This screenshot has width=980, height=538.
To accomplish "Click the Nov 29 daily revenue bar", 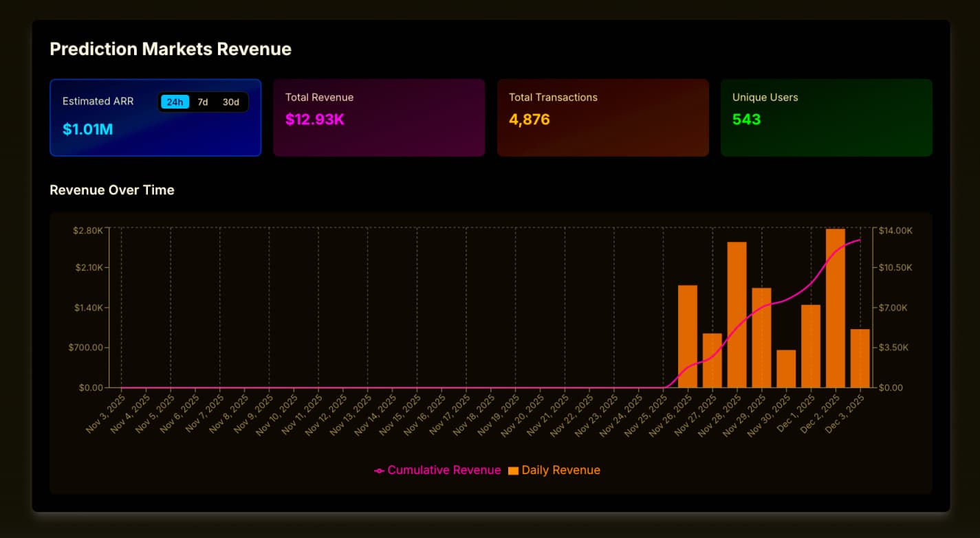I will 761,338.
